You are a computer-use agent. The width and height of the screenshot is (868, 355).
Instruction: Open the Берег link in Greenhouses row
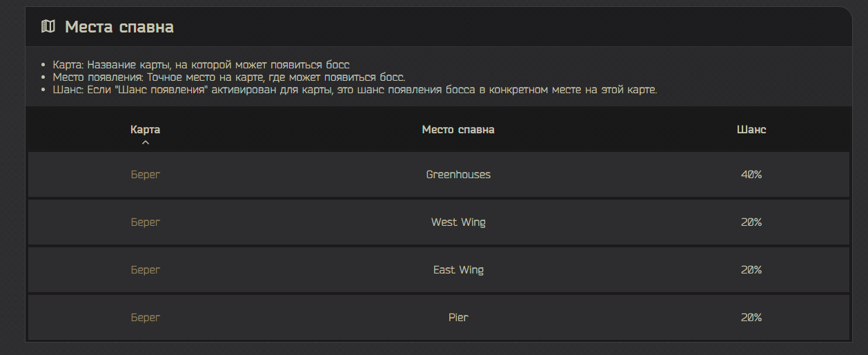(x=145, y=175)
